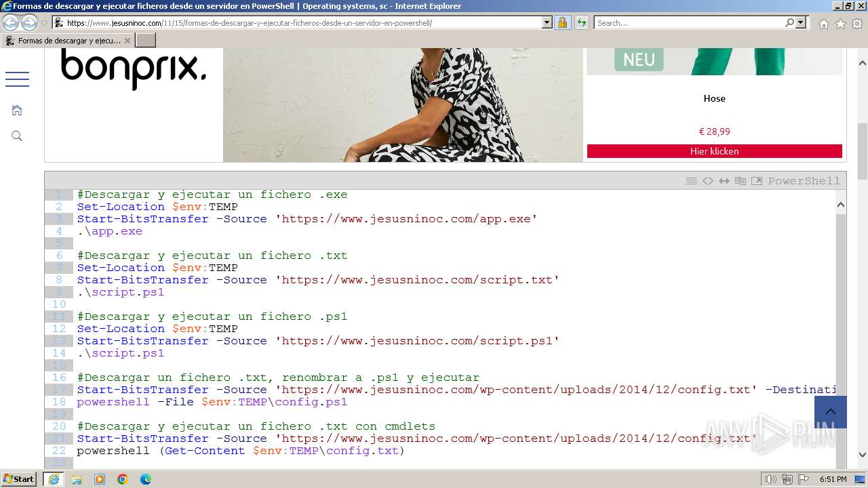Click the 6:51 PM system clock
This screenshot has width=868, height=488.
[x=833, y=479]
